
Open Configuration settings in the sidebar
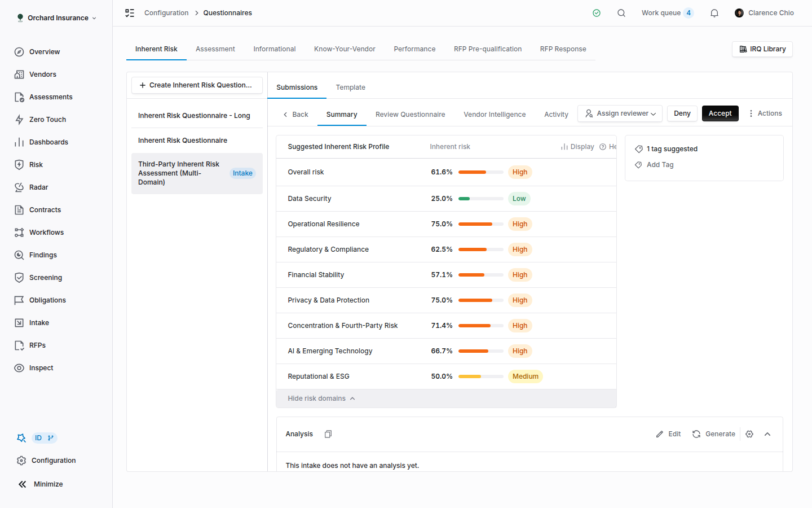click(x=54, y=461)
